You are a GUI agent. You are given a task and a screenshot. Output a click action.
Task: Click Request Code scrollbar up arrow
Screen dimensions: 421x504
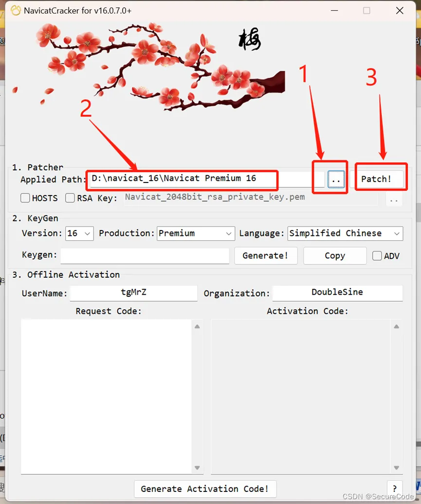click(197, 326)
